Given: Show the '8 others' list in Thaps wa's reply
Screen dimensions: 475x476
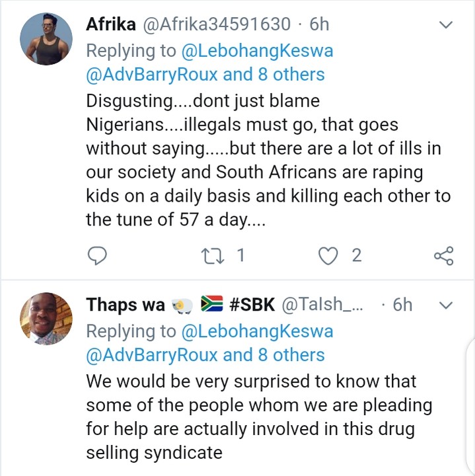Looking at the screenshot, I should (x=291, y=354).
